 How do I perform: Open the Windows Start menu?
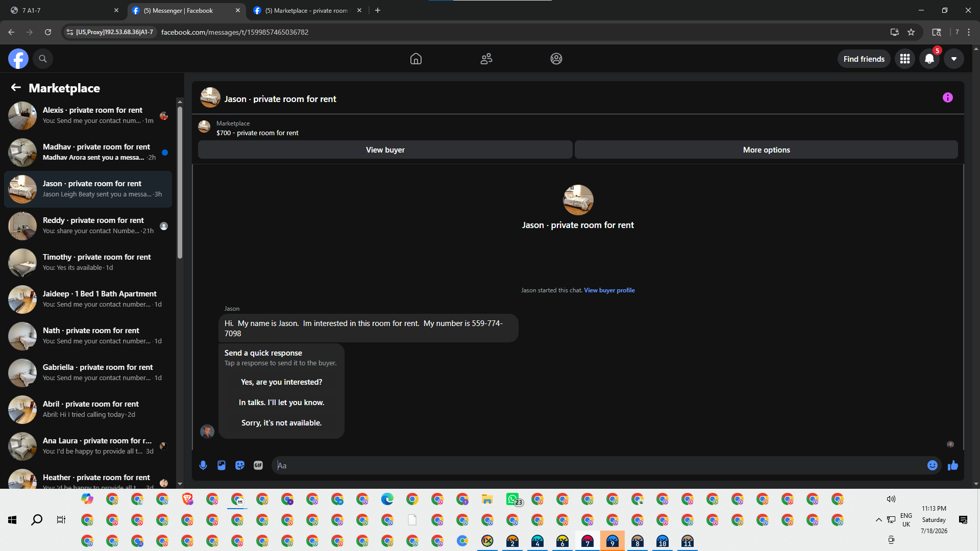pyautogui.click(x=12, y=520)
